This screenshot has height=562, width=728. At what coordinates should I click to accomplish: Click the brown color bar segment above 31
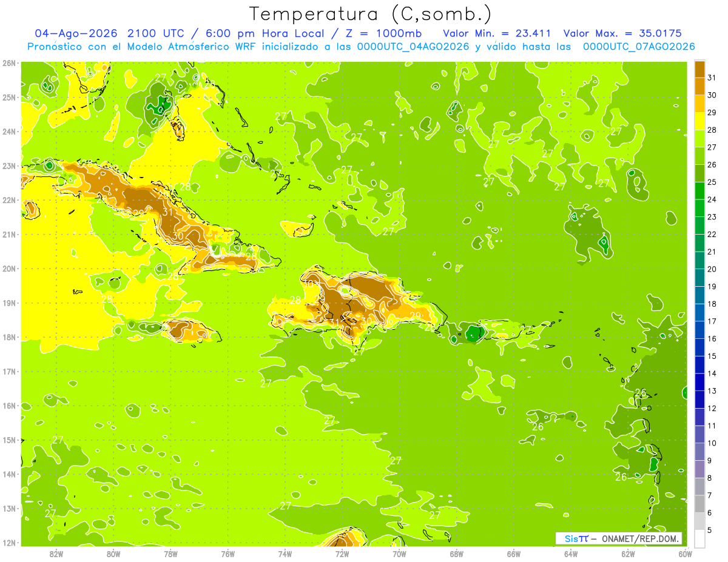[x=699, y=69]
